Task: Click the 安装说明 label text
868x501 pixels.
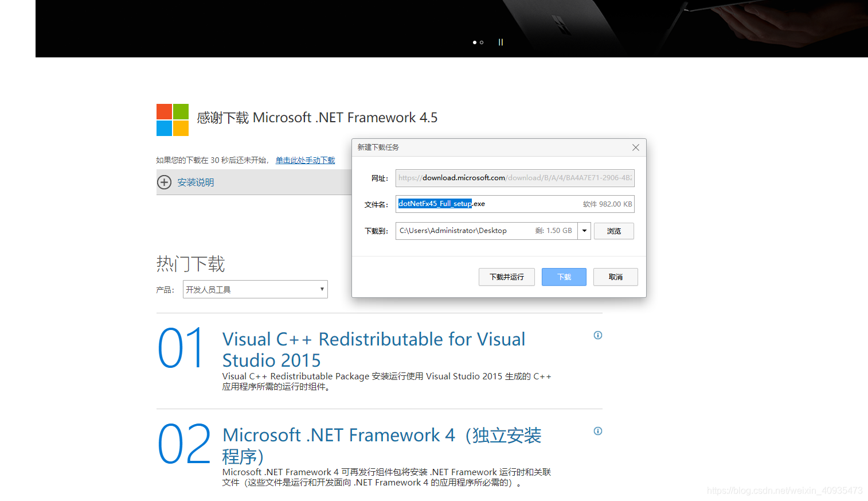Action: [196, 182]
